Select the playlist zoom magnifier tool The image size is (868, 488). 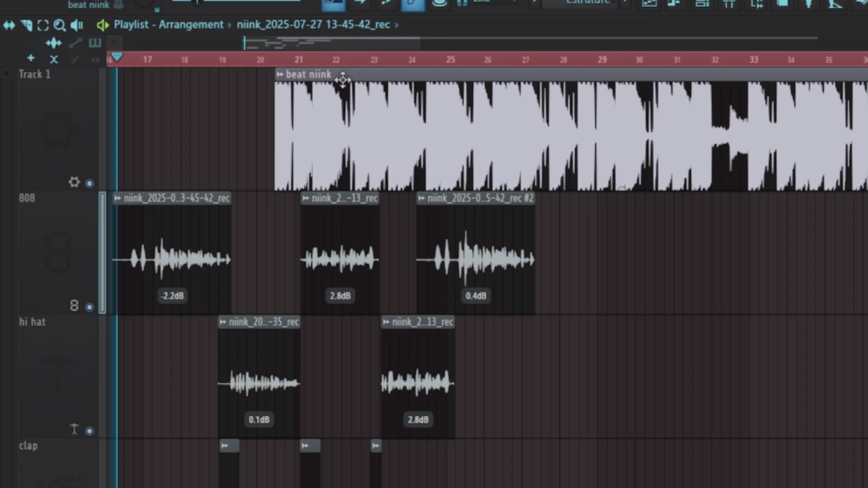tap(60, 25)
